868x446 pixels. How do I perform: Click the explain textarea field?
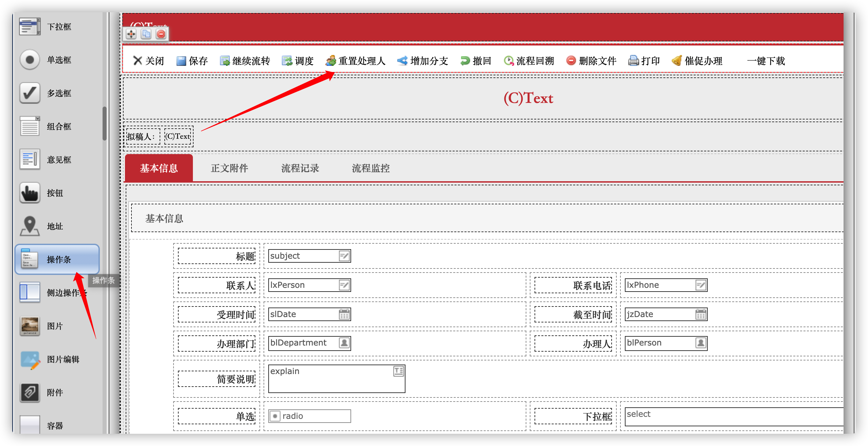pos(337,379)
